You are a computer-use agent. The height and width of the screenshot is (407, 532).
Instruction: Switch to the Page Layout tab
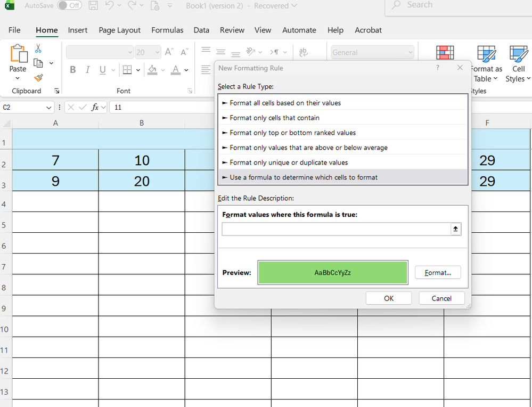tap(119, 30)
